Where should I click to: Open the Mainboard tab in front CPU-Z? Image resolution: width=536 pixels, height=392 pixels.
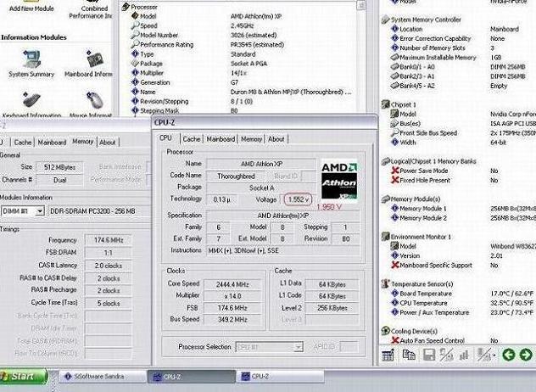[x=221, y=139]
